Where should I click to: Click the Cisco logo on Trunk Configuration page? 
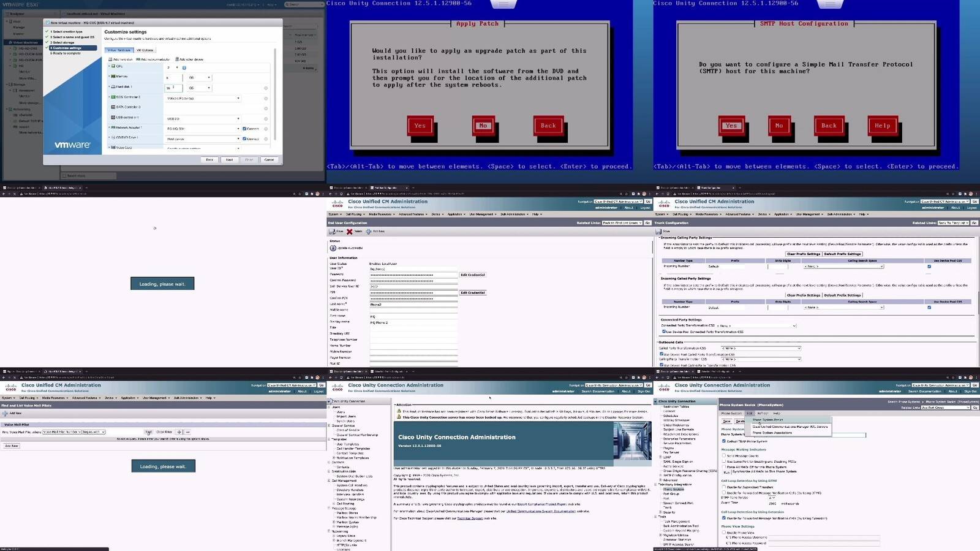tap(664, 203)
